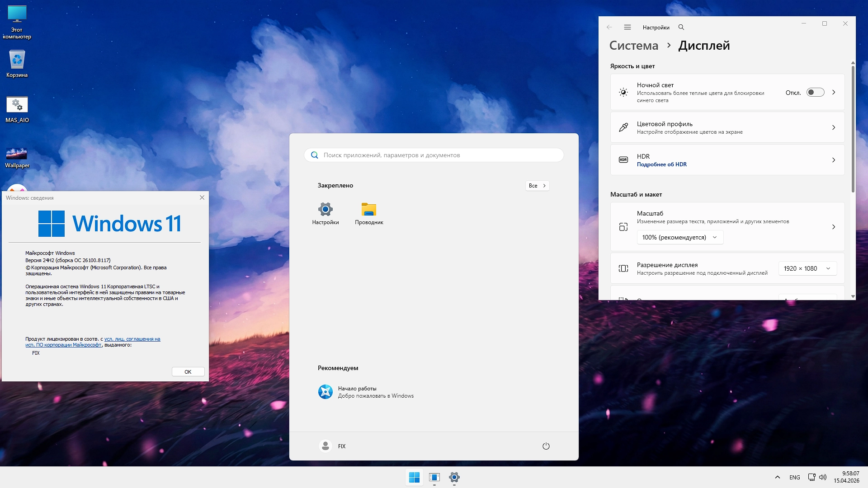This screenshot has height=488, width=868.
Task: Click the Start button on taskbar
Action: point(414,477)
